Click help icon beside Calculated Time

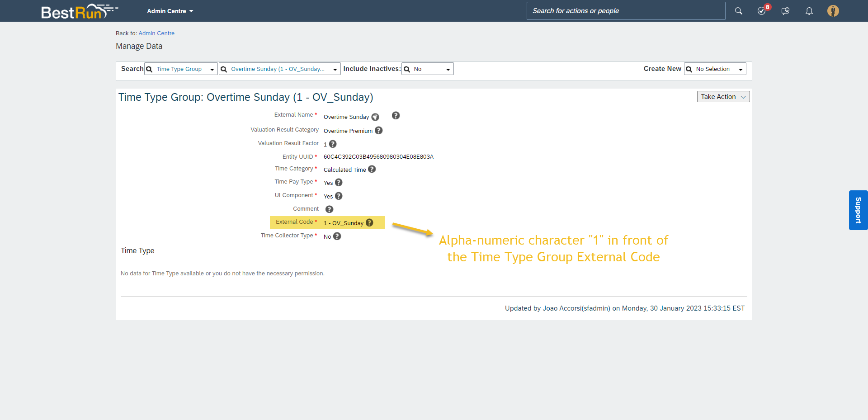tap(372, 169)
